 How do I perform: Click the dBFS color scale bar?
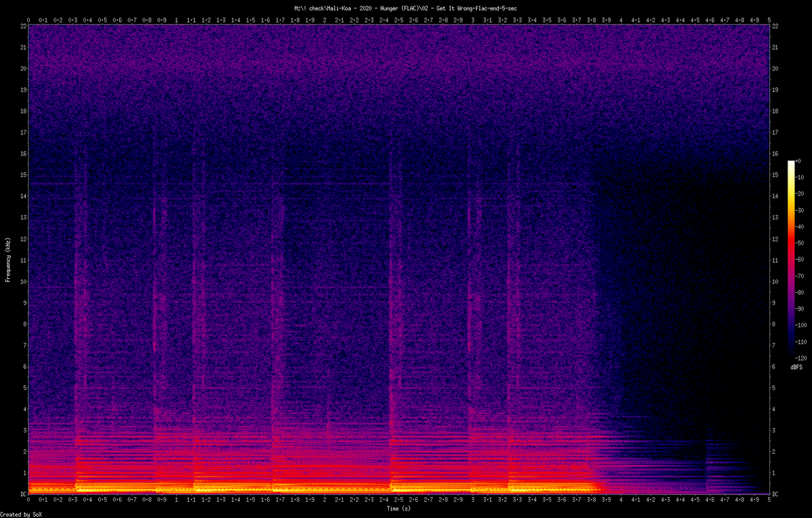(x=791, y=259)
